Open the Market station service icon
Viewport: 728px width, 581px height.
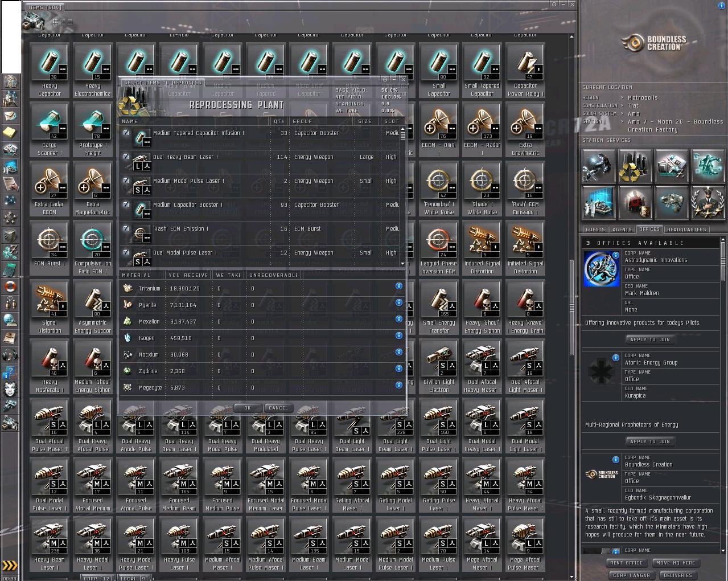[672, 166]
